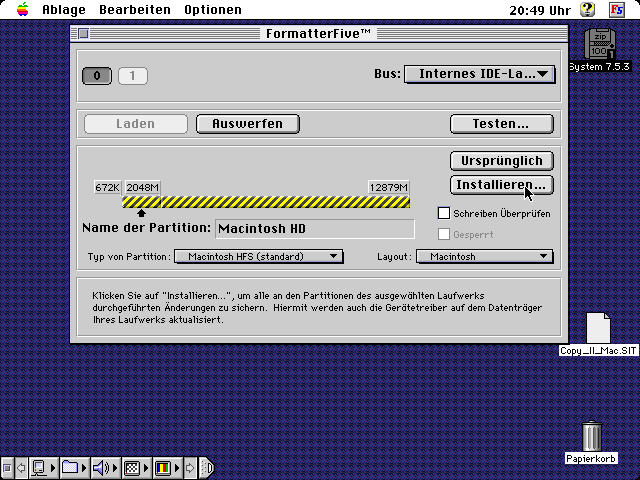Click the Papierkorb trash icon
This screenshot has height=480, width=640.
591,436
